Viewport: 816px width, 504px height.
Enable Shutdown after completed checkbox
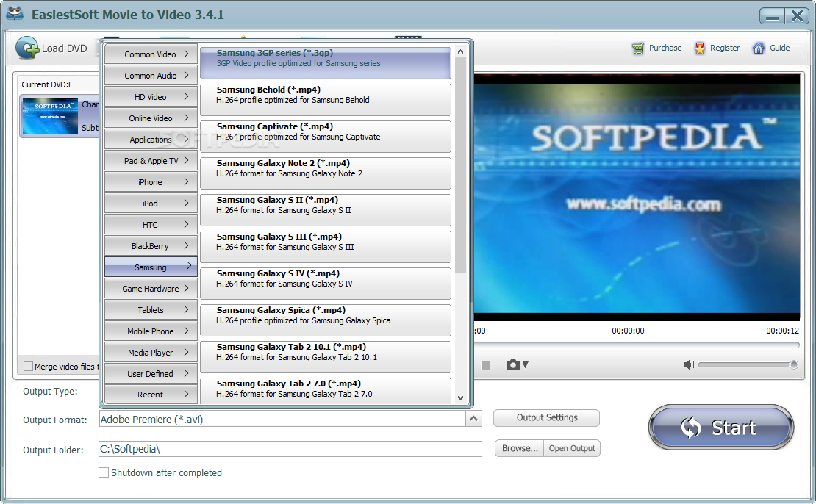[x=104, y=472]
